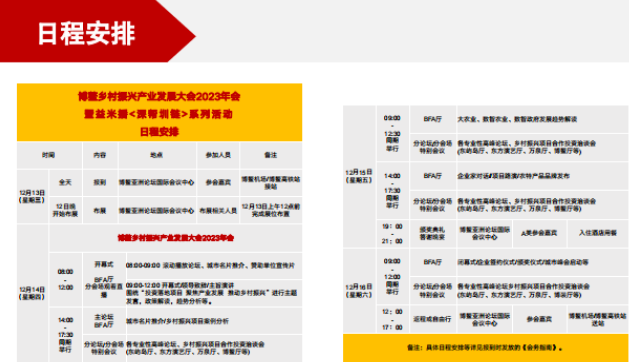Select the A类参会嘉宾 cell
629x362 pixels.
pos(539,233)
